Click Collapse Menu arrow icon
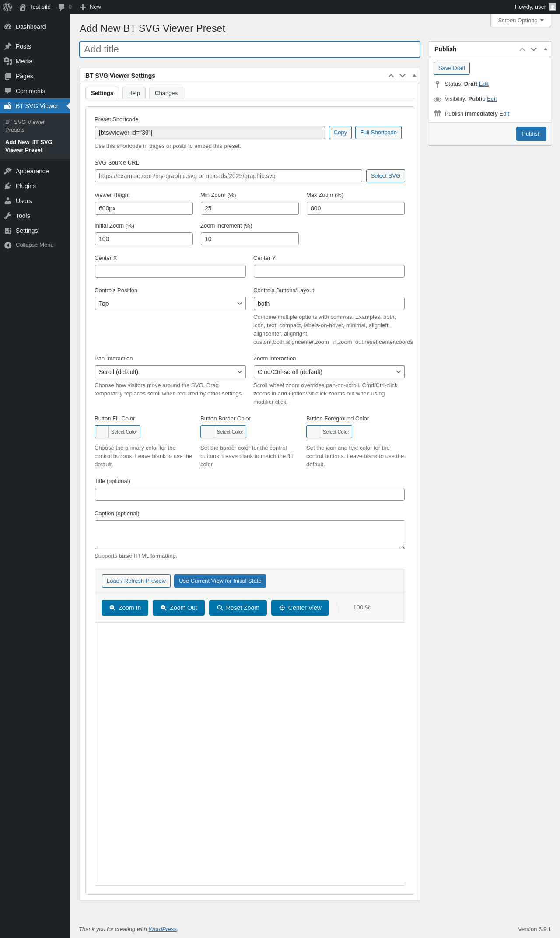Screen dimensions: 560x938 click(x=8, y=245)
